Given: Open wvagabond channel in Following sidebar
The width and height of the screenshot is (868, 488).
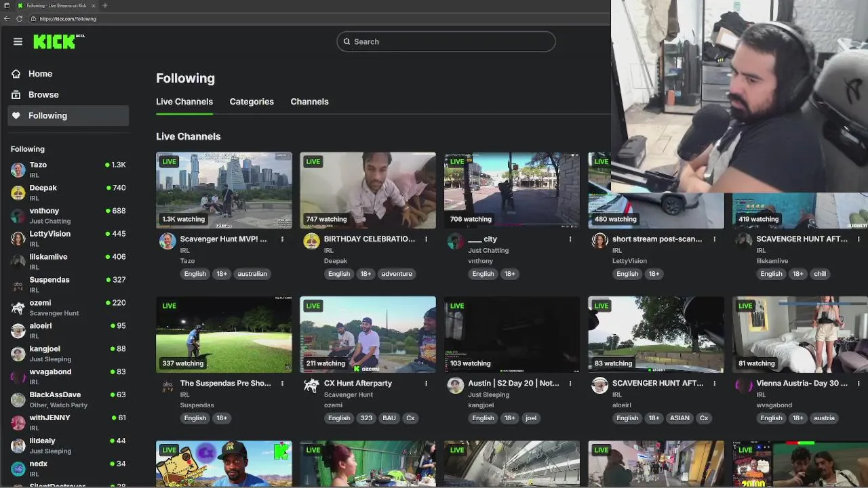Looking at the screenshot, I should [x=68, y=377].
